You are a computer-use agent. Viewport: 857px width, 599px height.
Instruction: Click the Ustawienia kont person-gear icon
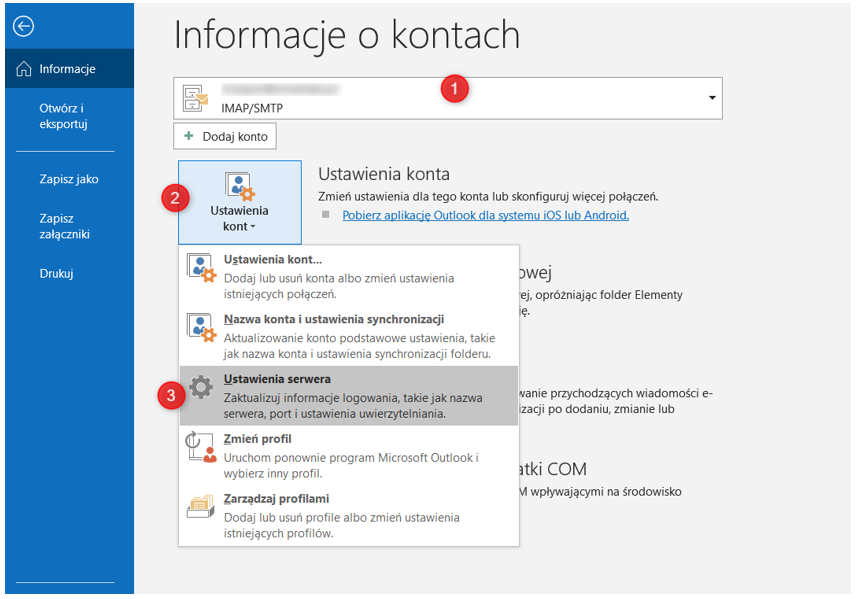[240, 185]
